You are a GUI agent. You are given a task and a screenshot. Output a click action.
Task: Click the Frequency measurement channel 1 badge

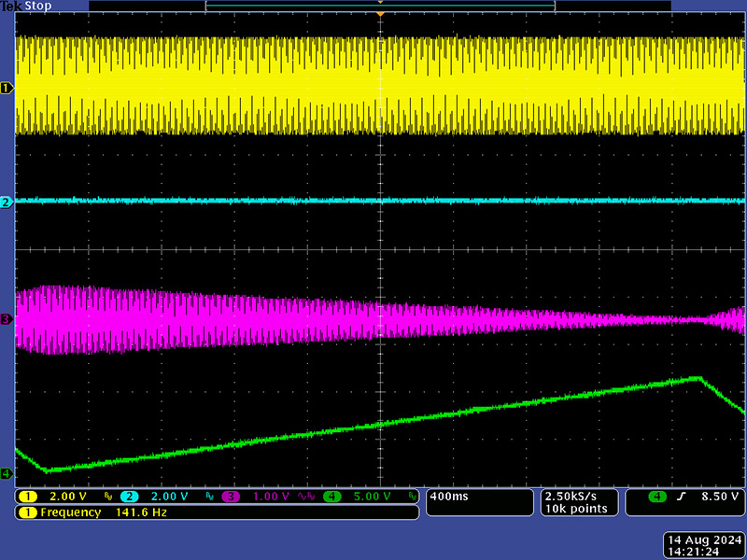coord(28,512)
